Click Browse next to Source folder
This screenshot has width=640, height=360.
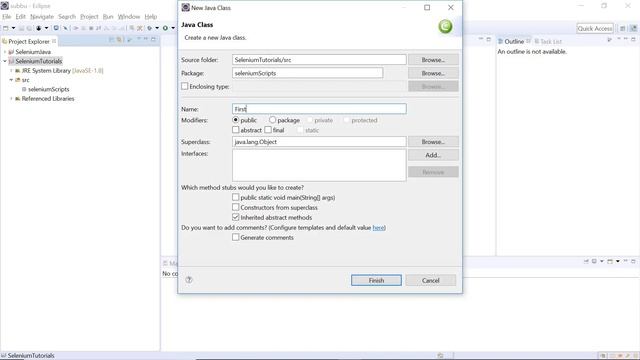(433, 60)
